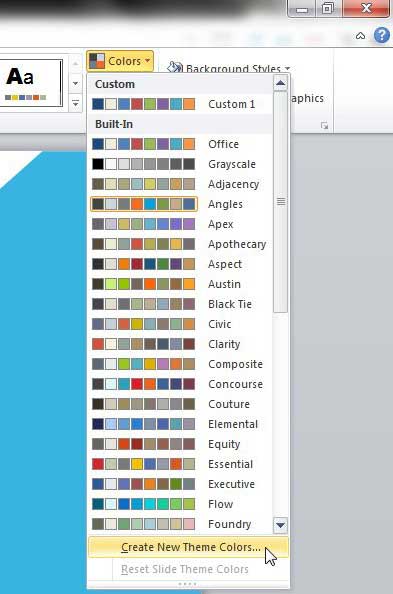Choose the Custom 1 color scheme
Image resolution: width=393 pixels, height=594 pixels.
(180, 104)
